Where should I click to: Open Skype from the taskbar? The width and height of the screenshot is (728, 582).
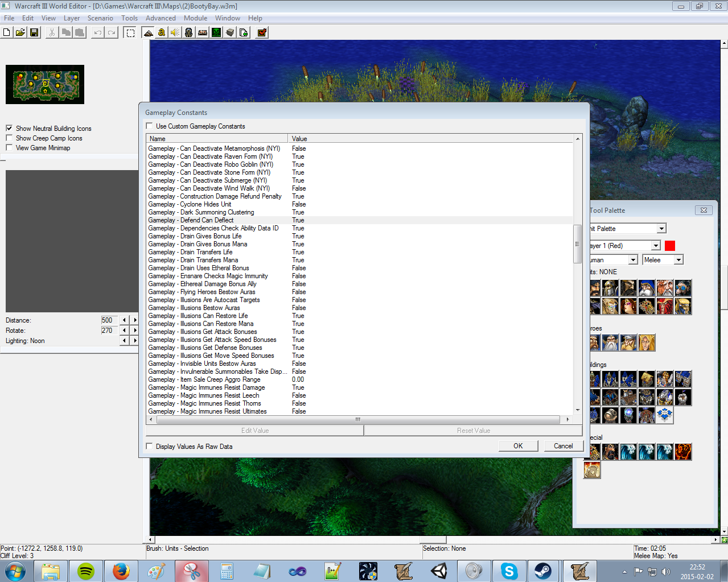tap(509, 571)
